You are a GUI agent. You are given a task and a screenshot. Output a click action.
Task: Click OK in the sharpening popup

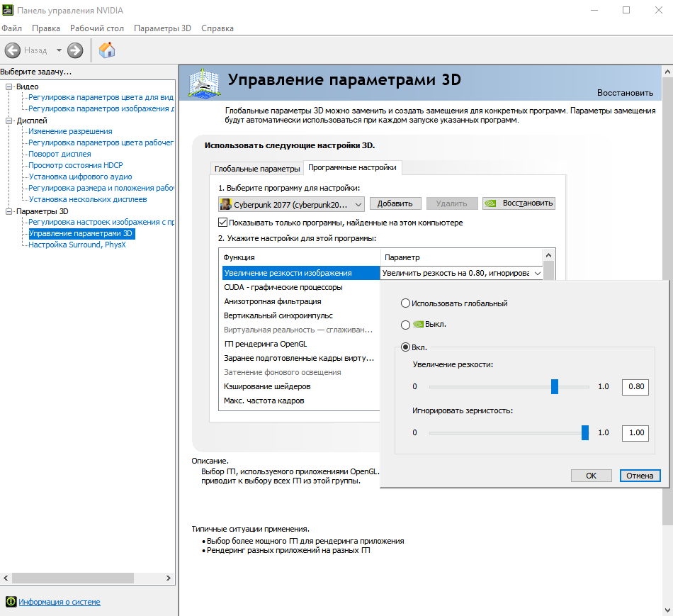[x=591, y=476]
